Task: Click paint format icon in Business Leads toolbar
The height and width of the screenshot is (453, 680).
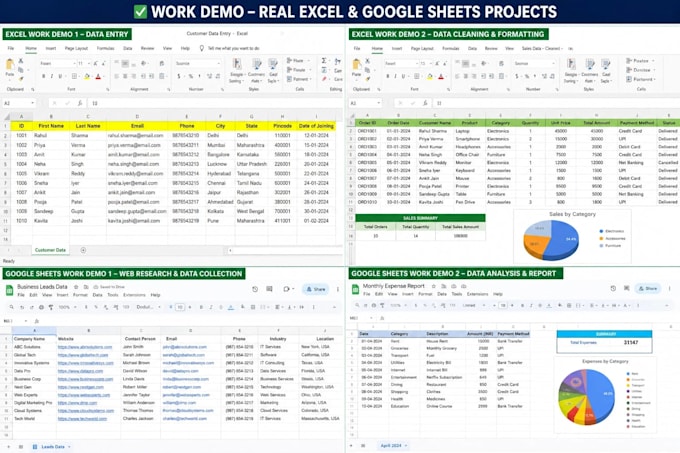Action: coord(51,307)
